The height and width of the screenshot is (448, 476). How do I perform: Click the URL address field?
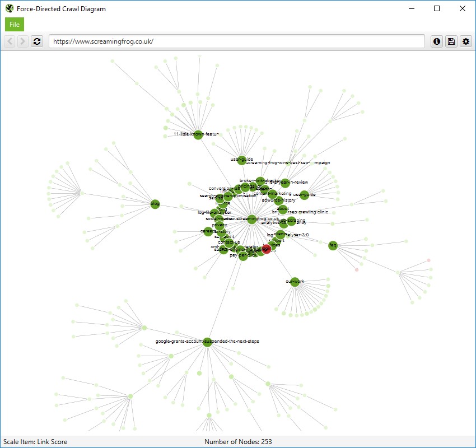[237, 41]
